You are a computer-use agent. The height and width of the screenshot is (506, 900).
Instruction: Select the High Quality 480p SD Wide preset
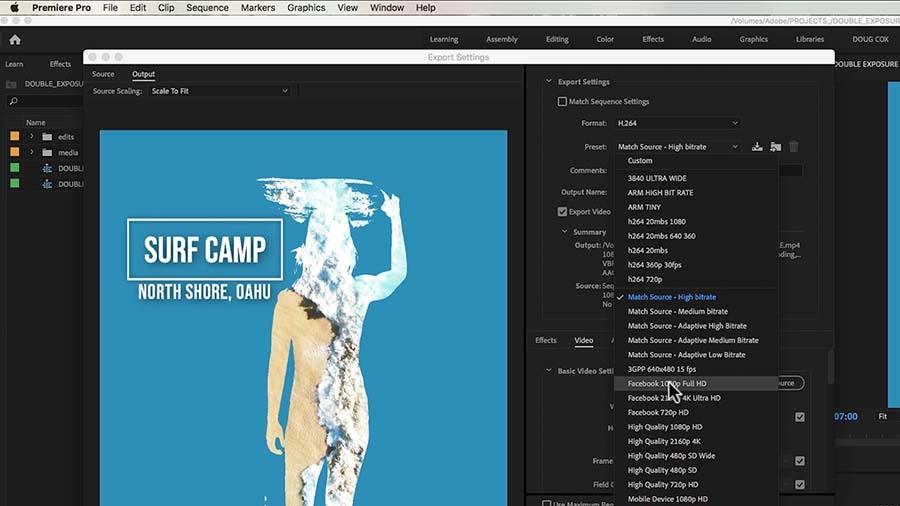tap(696, 456)
